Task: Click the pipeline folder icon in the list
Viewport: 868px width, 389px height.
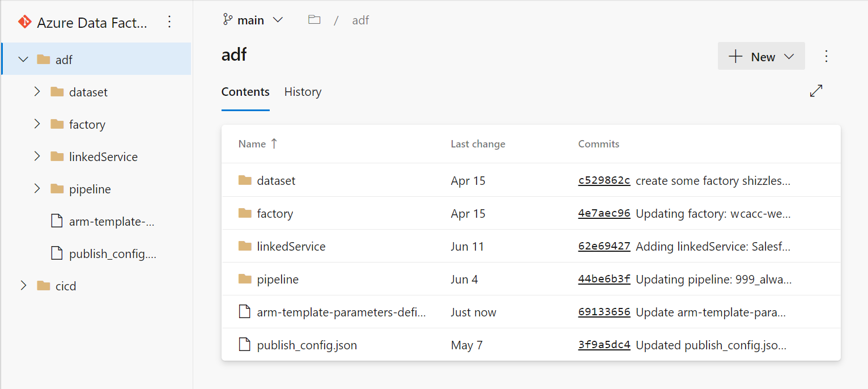Action: coord(244,278)
